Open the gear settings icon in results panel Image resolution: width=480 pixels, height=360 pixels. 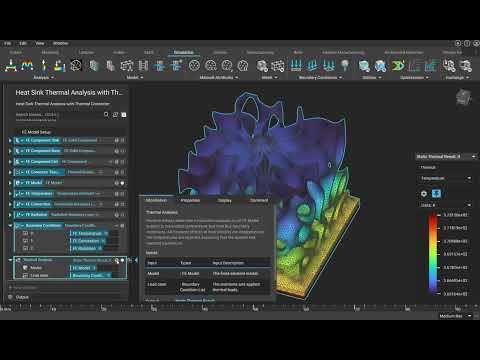(x=424, y=193)
